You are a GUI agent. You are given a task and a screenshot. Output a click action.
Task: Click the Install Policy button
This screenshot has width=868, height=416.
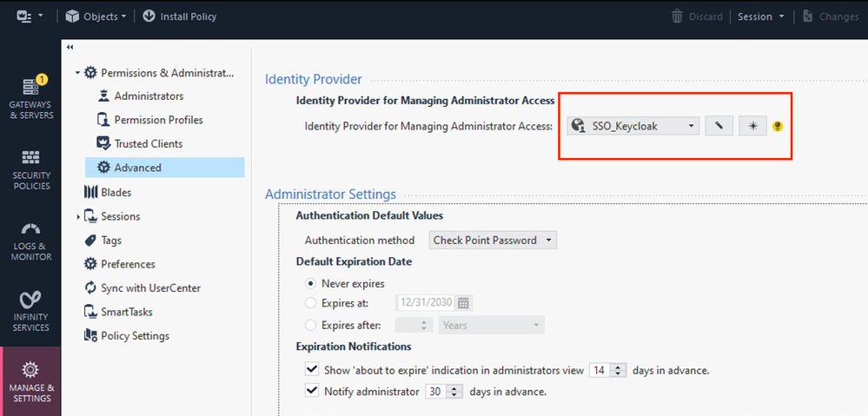click(x=179, y=17)
